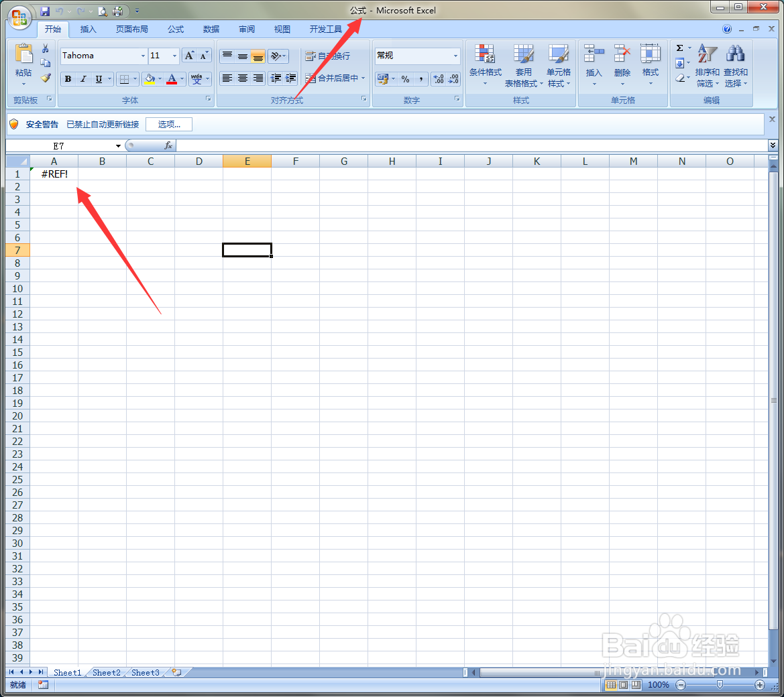Screen dimensions: 784x697
Task: Cut selection with the scissors icon
Action: tap(45, 48)
